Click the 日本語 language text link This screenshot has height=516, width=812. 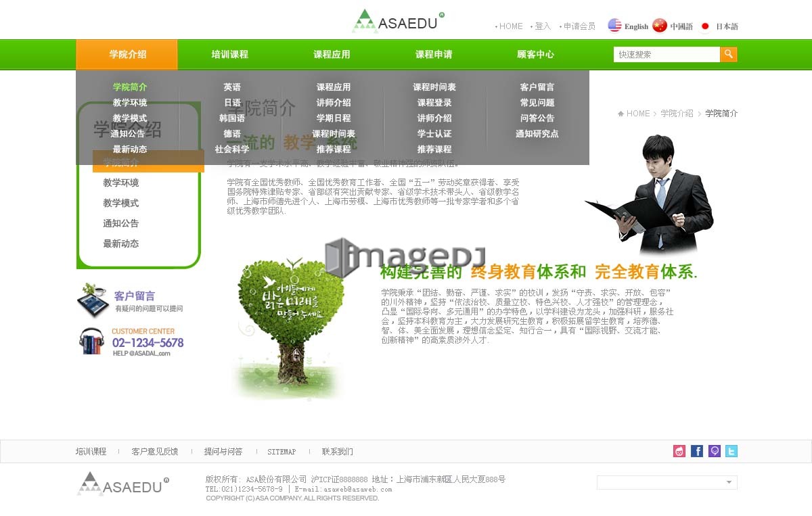727,26
